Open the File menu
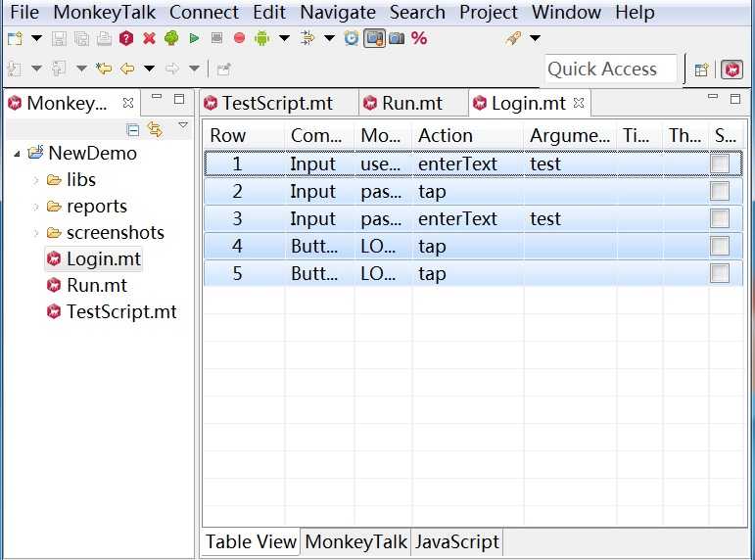755x560 pixels. (x=24, y=12)
